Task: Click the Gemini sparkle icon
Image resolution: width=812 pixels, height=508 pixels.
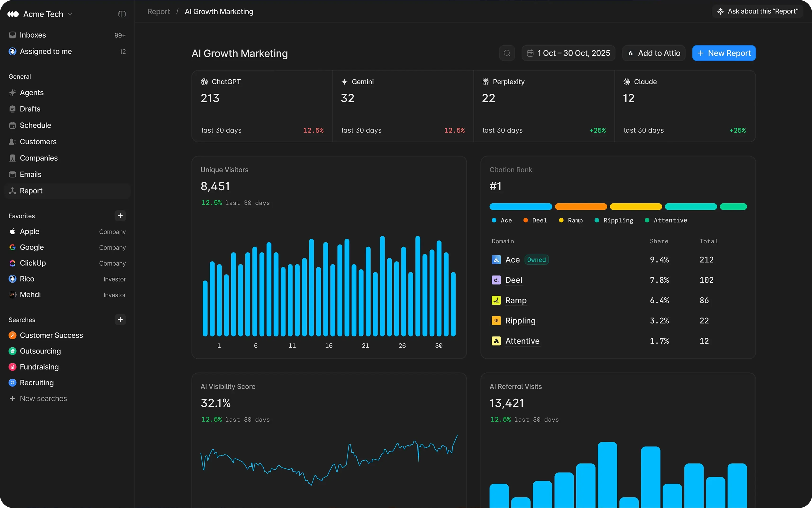Action: pos(344,82)
